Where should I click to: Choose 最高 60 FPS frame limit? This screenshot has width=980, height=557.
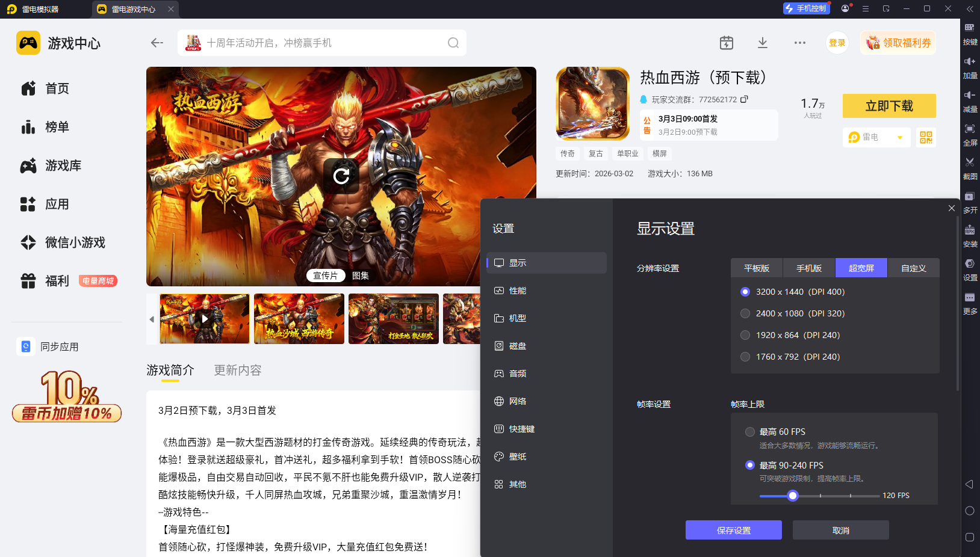click(775, 432)
